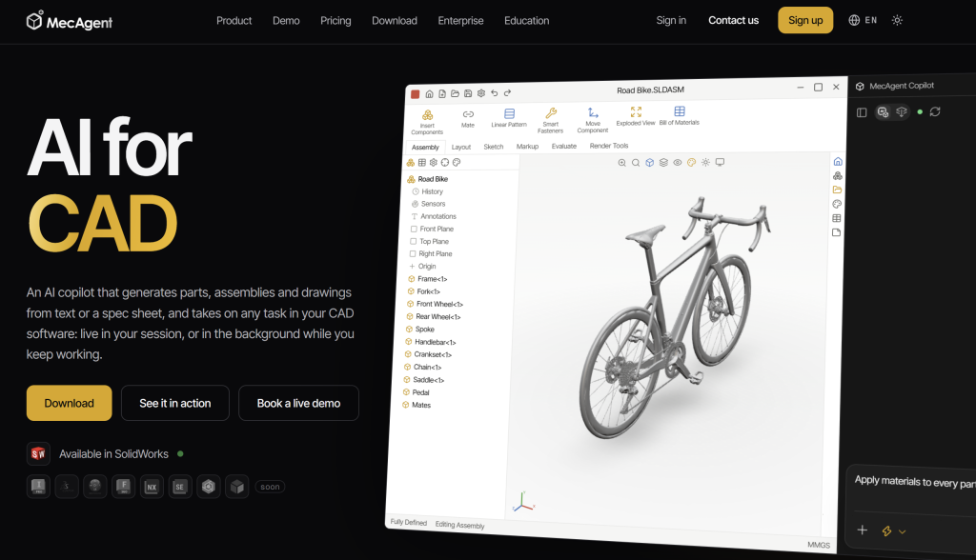Click the Solid Edge 'SE' icon
This screenshot has width=976, height=560.
point(180,487)
